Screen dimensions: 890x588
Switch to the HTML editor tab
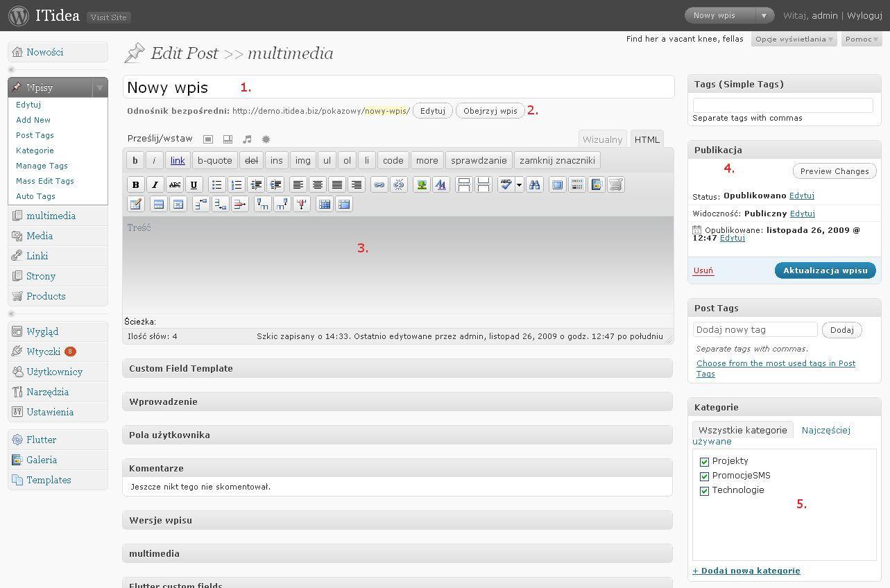647,139
